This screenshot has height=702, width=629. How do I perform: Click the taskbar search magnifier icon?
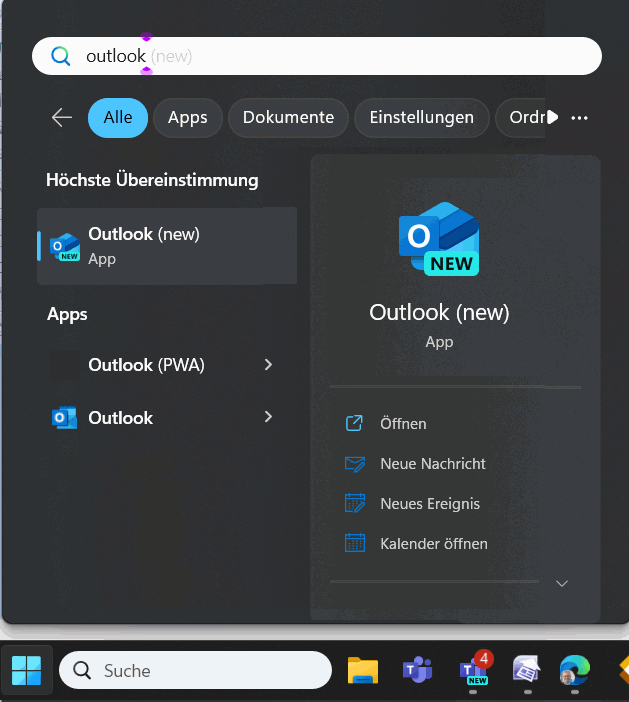[x=82, y=671]
